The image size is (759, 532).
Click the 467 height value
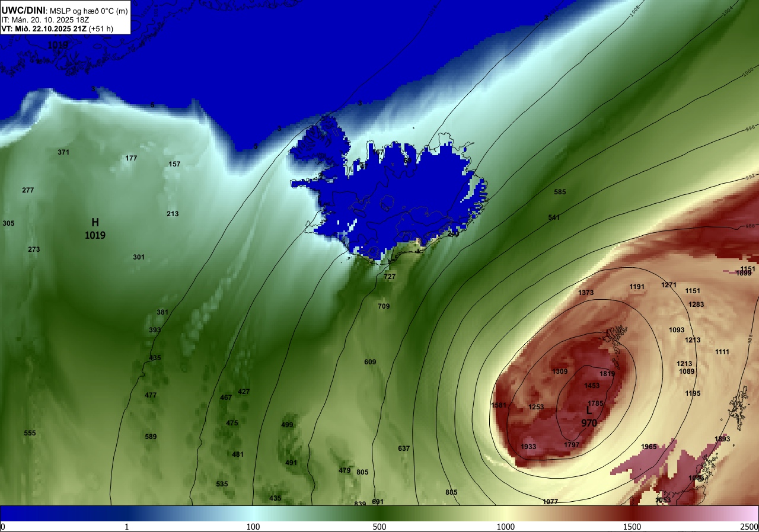pos(226,398)
